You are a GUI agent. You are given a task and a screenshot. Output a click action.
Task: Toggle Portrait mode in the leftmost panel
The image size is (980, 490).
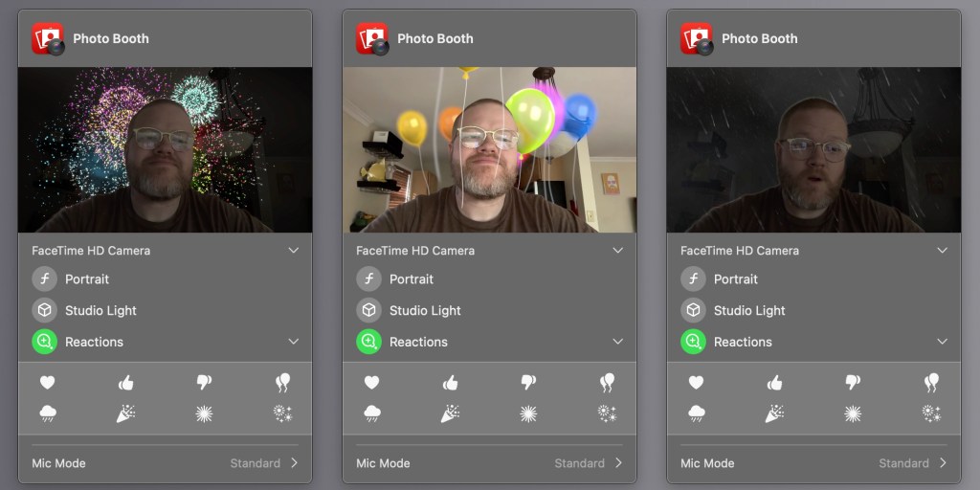point(45,279)
